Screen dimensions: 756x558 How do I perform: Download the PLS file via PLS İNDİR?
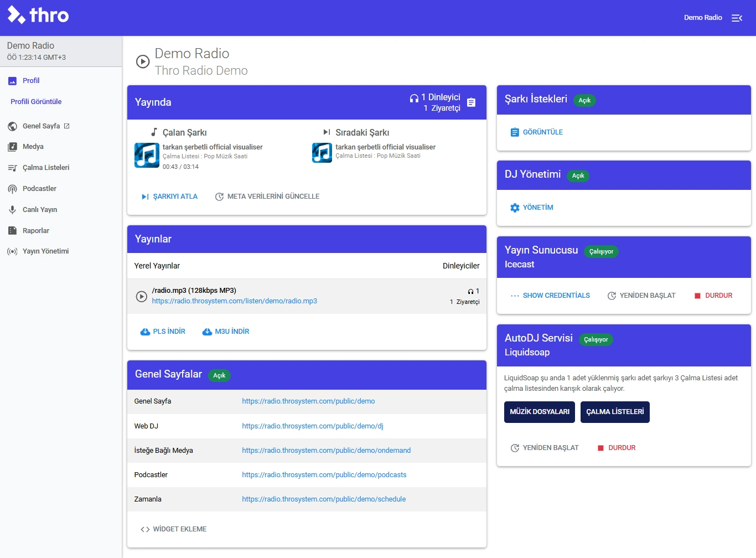(x=163, y=332)
